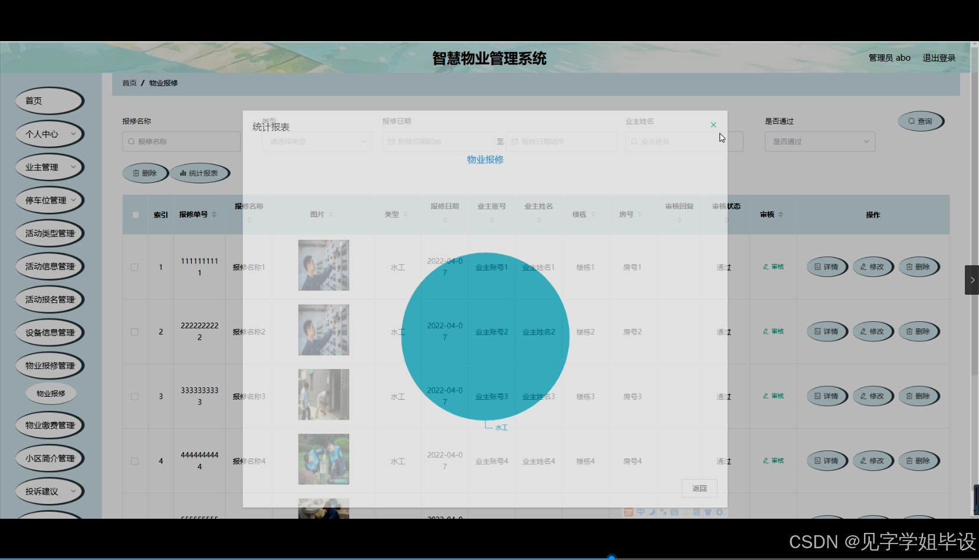Viewport: 979px width, 560px height.
Task: Open the 是否通过 dropdown
Action: (820, 141)
